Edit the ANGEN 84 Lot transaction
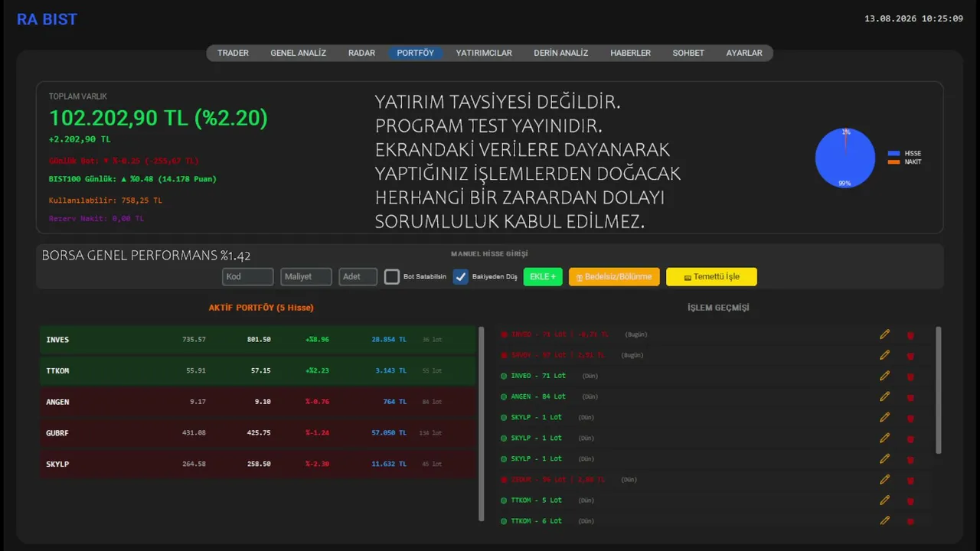 pos(885,396)
